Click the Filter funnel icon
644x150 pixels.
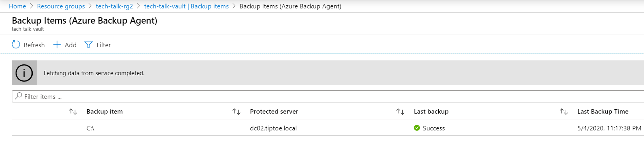point(89,44)
